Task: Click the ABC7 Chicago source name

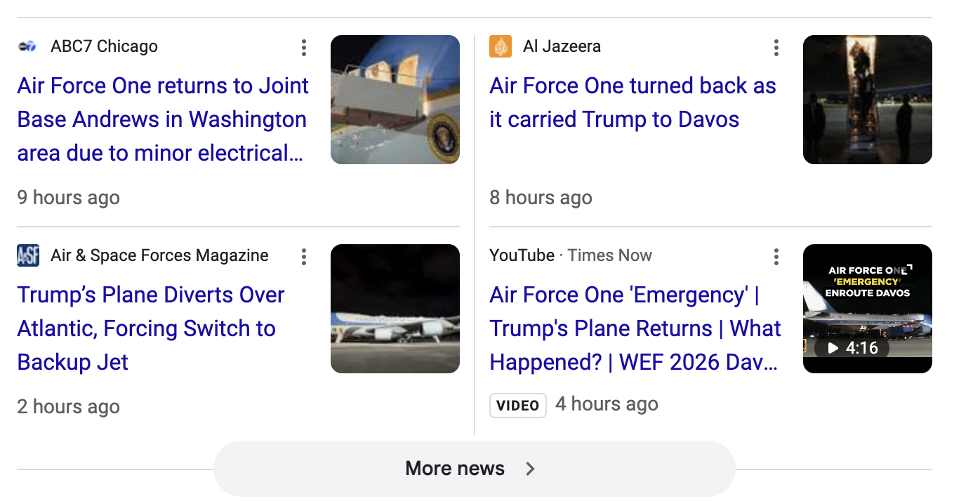Action: click(x=104, y=47)
